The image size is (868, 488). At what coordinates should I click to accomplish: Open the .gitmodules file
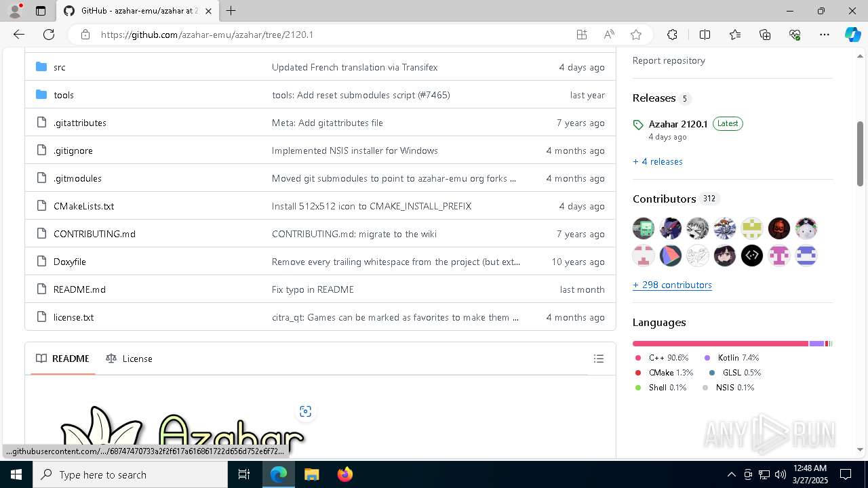pyautogui.click(x=77, y=178)
